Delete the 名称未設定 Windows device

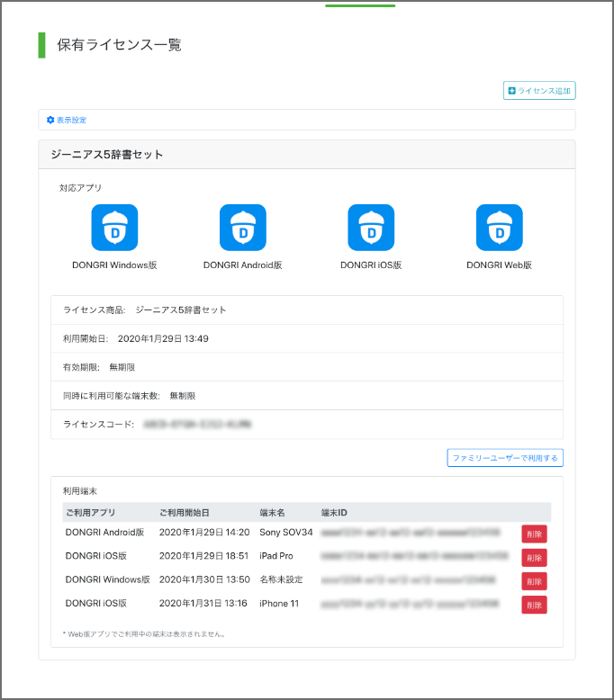pos(534,581)
